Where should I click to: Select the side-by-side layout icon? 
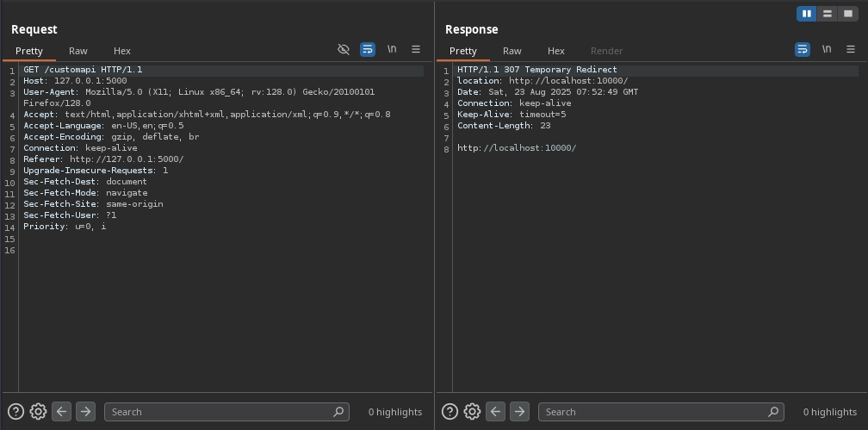pyautogui.click(x=807, y=14)
